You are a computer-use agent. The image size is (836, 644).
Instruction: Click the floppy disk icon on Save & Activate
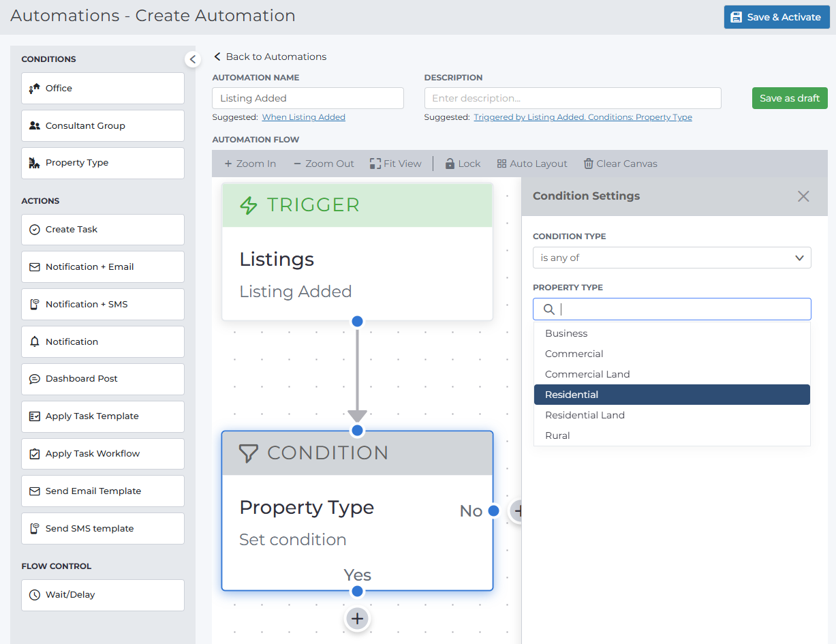point(737,17)
